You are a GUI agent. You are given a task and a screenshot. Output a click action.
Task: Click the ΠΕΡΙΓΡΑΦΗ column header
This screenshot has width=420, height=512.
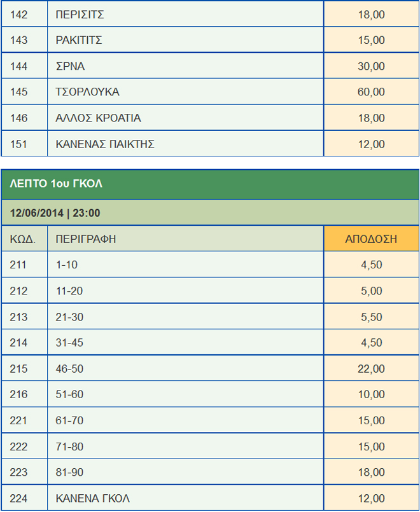[x=85, y=239]
